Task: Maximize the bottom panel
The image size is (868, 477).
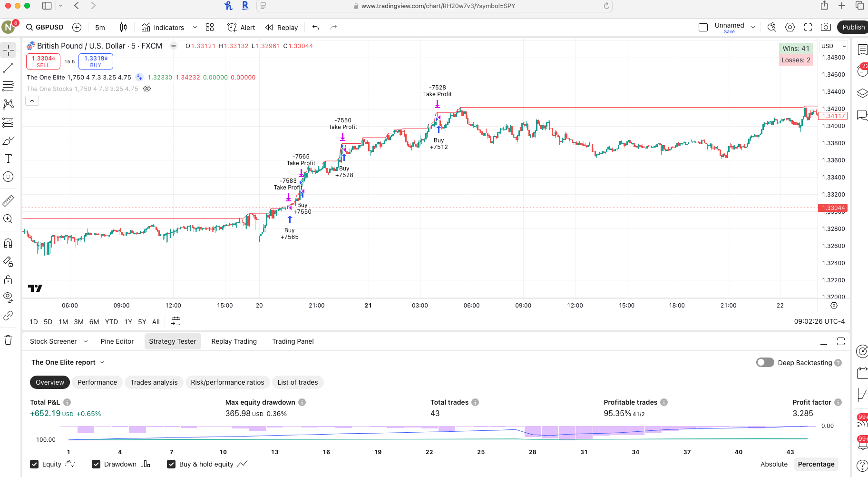Action: click(841, 341)
